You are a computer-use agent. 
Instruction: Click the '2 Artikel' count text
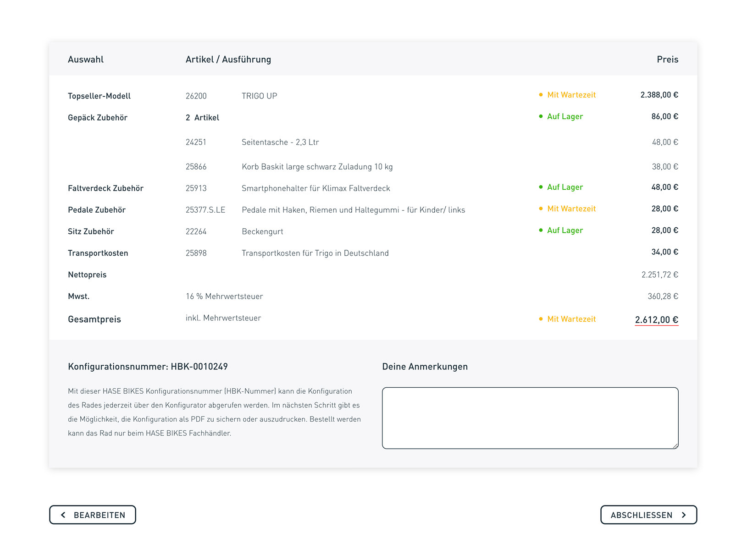pyautogui.click(x=202, y=118)
